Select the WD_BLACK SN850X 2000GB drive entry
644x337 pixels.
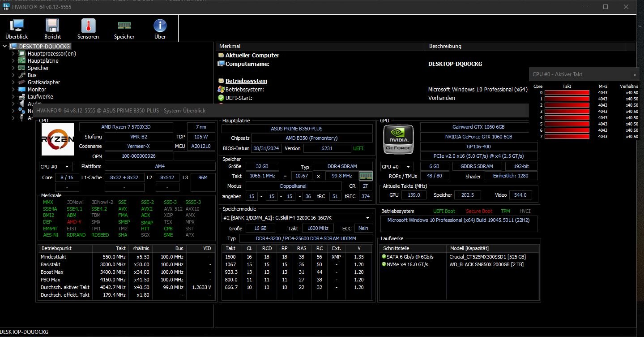coord(486,264)
